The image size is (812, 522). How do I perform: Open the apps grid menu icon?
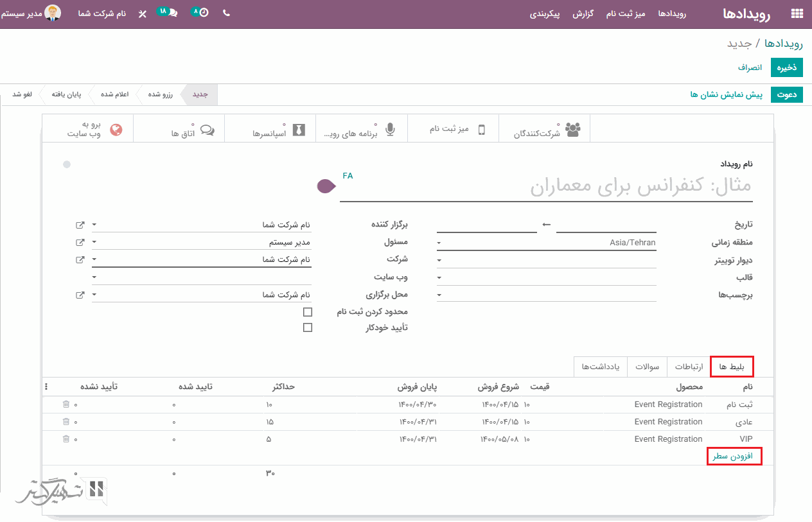point(797,13)
